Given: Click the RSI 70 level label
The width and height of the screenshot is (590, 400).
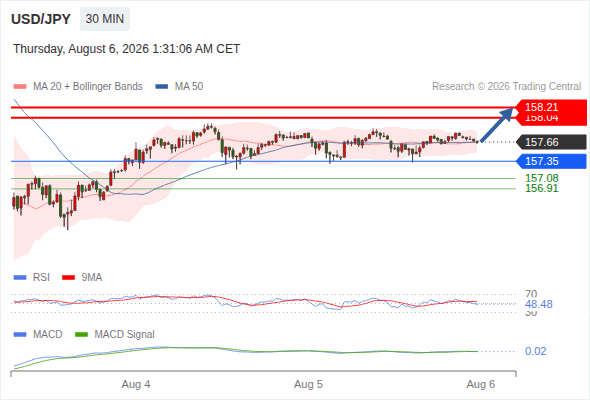Looking at the screenshot, I should coord(531,294).
